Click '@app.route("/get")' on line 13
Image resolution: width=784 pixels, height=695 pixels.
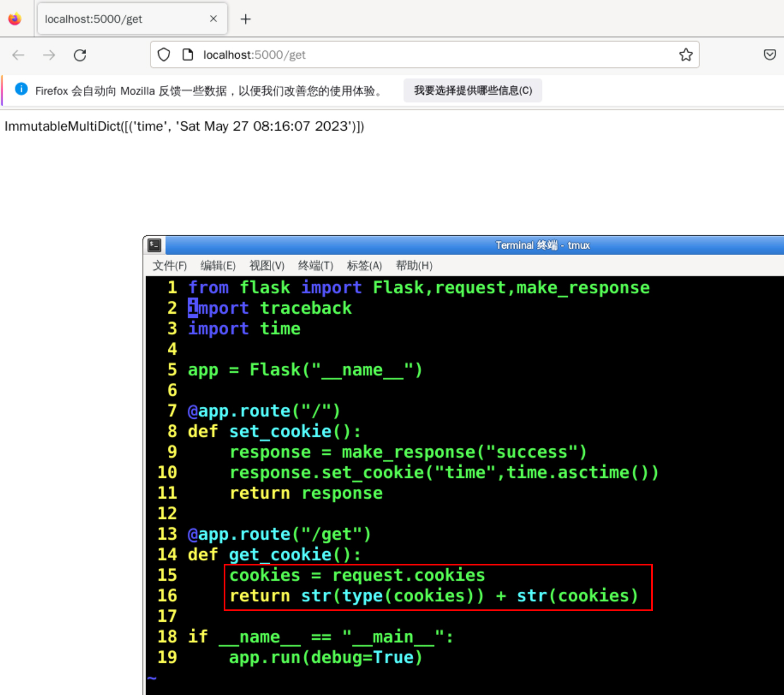tap(280, 534)
